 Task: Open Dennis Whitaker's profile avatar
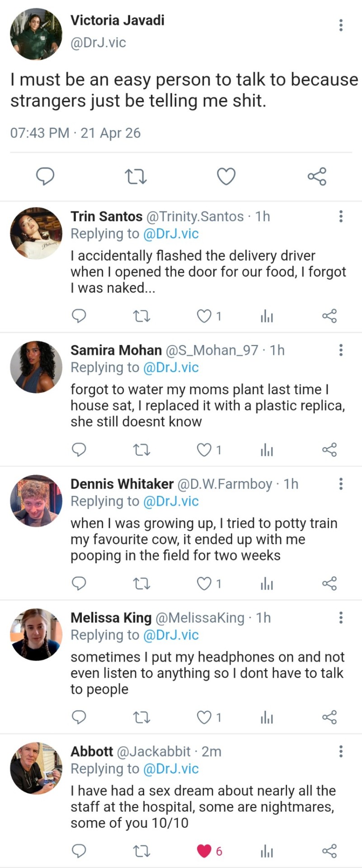36,500
